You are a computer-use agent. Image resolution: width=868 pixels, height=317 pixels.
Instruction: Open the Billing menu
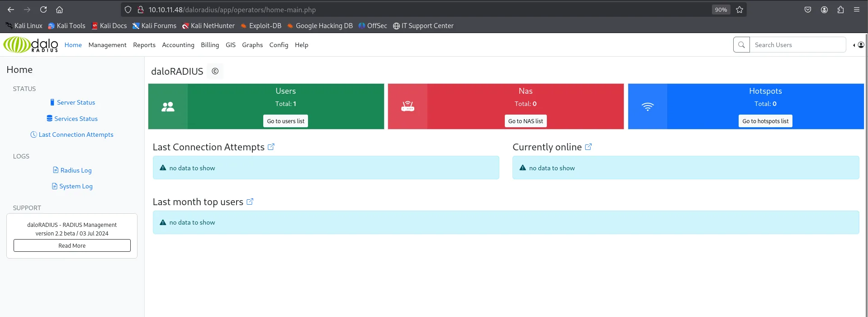click(210, 45)
